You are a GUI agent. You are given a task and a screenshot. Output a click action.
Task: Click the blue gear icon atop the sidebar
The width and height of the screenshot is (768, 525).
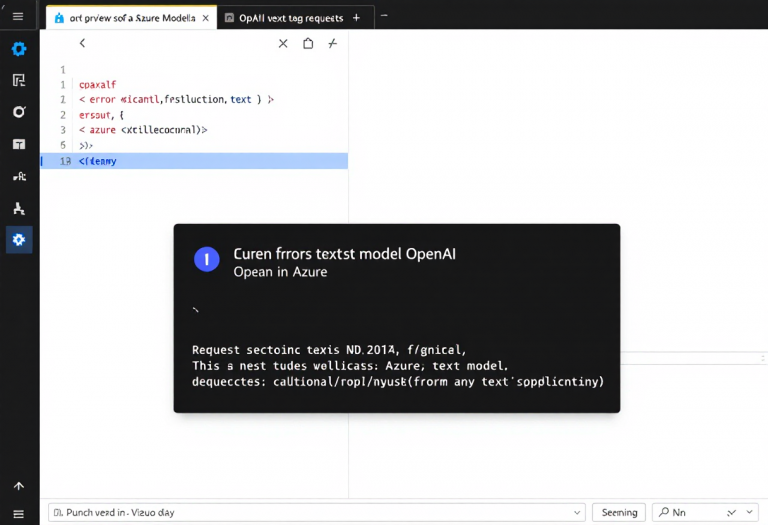19,49
